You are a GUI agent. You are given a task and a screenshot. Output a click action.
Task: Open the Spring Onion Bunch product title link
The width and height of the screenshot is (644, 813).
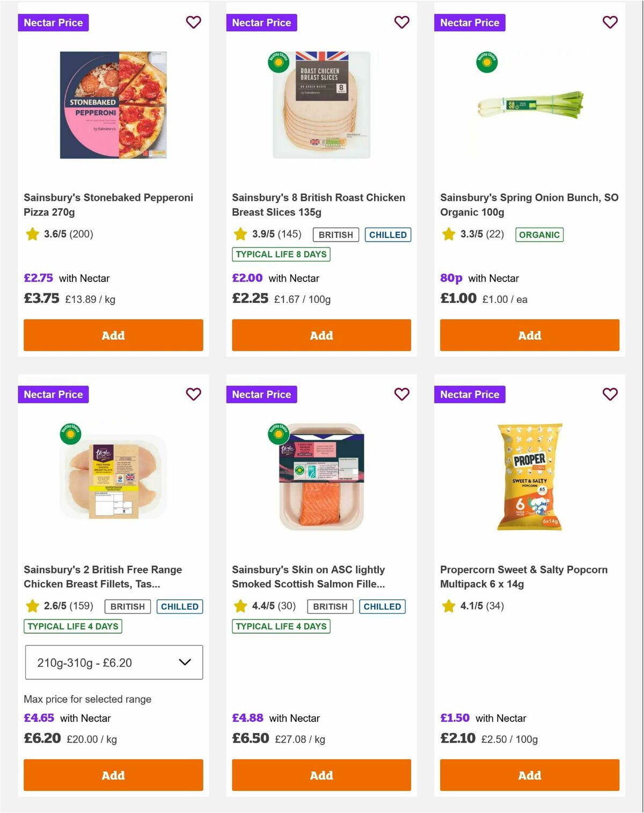pyautogui.click(x=530, y=205)
